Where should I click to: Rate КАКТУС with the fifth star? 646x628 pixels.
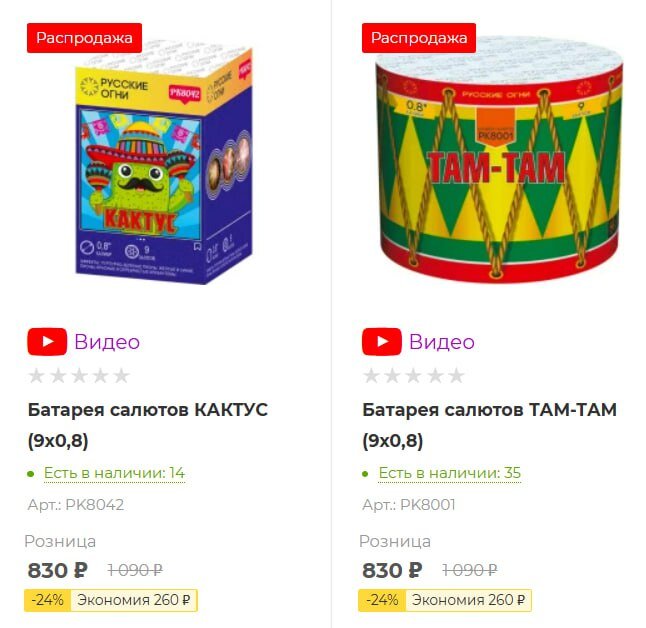point(122,375)
